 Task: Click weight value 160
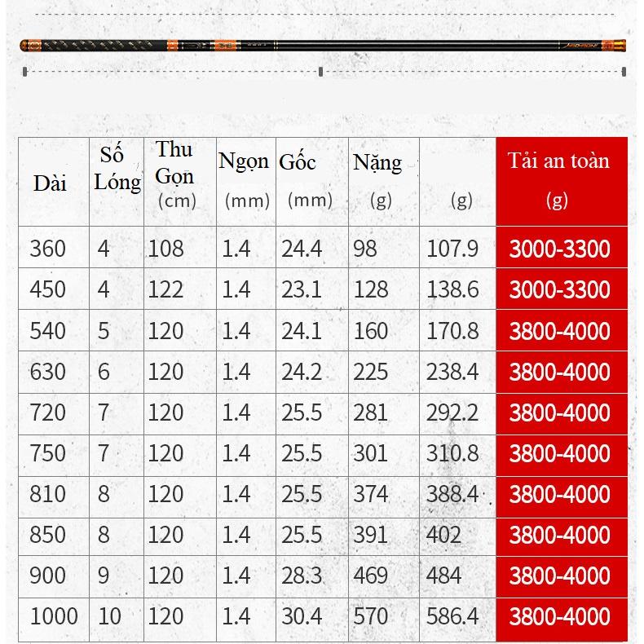coord(370,331)
